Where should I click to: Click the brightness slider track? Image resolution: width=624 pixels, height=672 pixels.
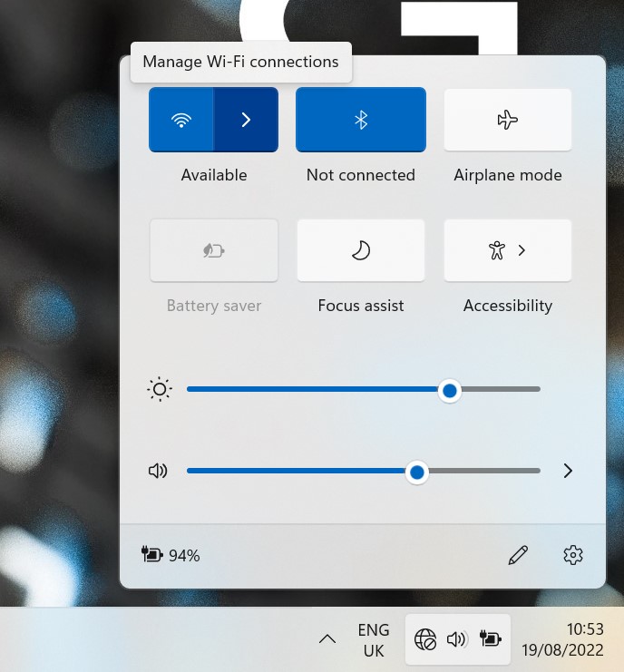(364, 389)
